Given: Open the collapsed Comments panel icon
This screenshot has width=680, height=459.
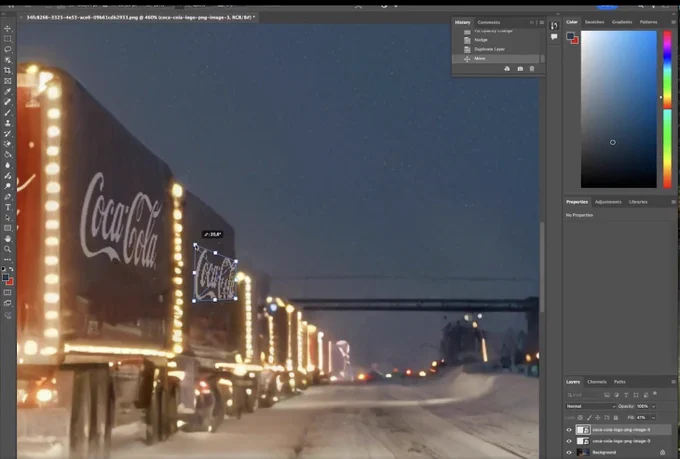Looking at the screenshot, I should coord(554,37).
